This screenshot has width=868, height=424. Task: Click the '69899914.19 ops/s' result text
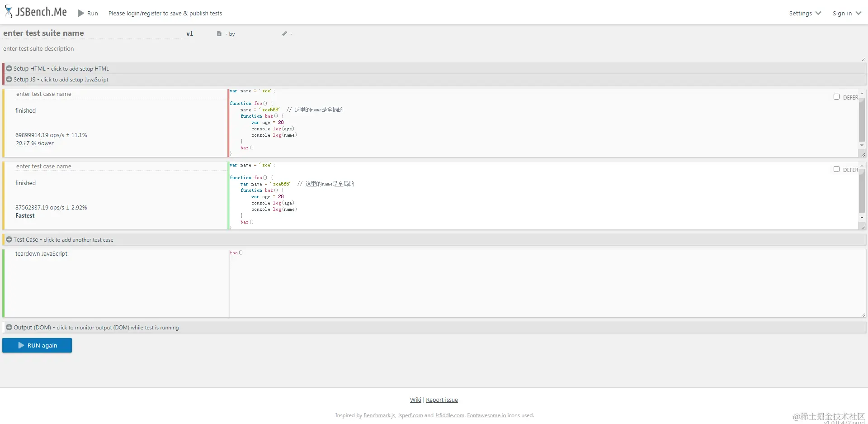point(51,135)
